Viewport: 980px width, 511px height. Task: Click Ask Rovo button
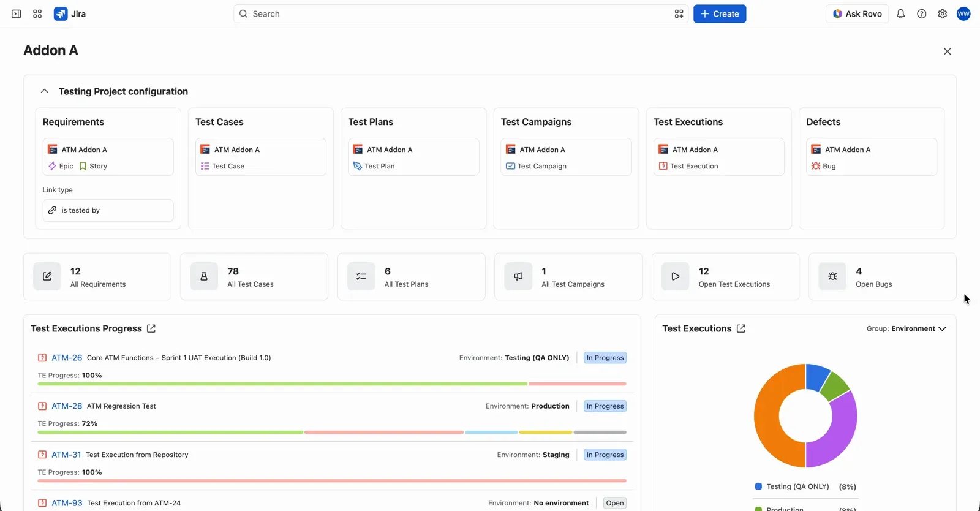click(x=857, y=13)
